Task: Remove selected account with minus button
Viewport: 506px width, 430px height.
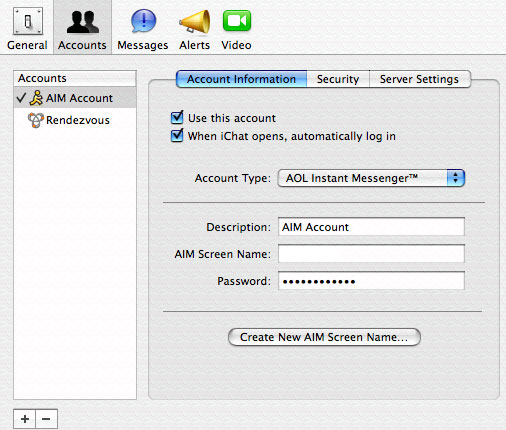Action: [46, 419]
